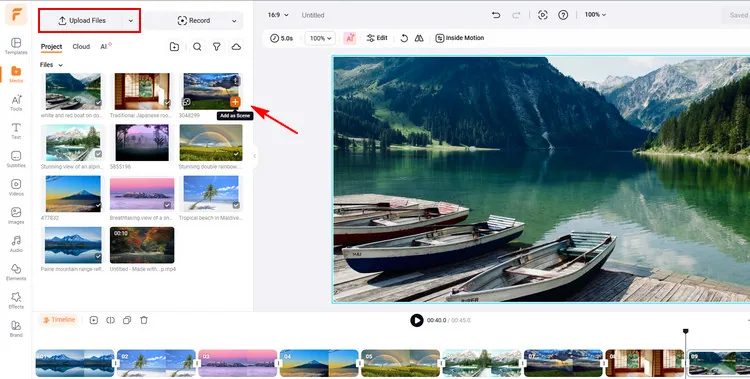Create a new folder in media
Screen dimensions: 750x379
click(174, 46)
